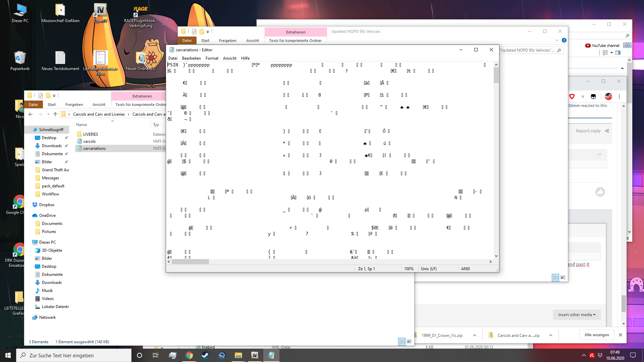The width and height of the screenshot is (644, 362).
Task: Open Google Chrome from the taskbar
Action: (189, 355)
